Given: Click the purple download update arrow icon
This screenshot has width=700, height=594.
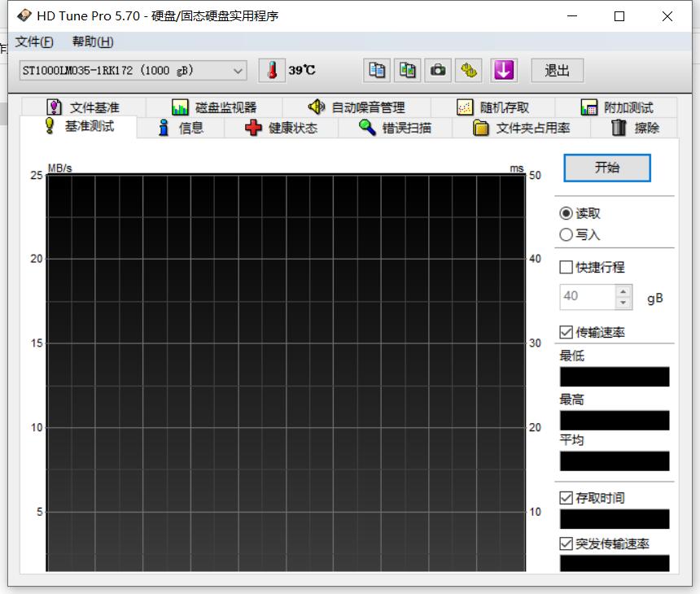Looking at the screenshot, I should click(503, 71).
